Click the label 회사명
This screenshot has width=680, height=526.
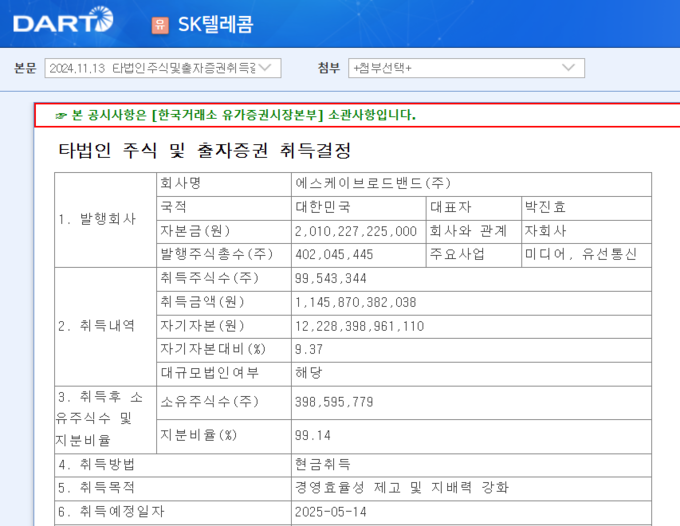pyautogui.click(x=180, y=183)
